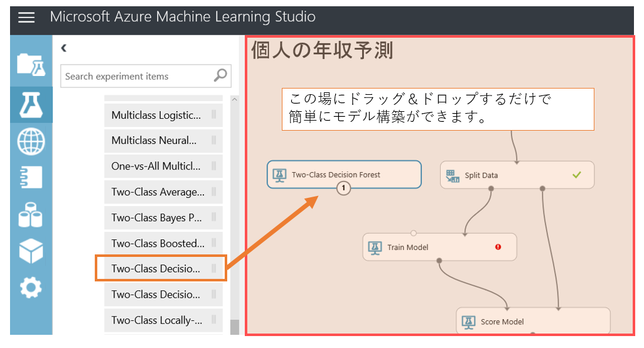Open the Notebooks sidebar icon

pos(31,177)
